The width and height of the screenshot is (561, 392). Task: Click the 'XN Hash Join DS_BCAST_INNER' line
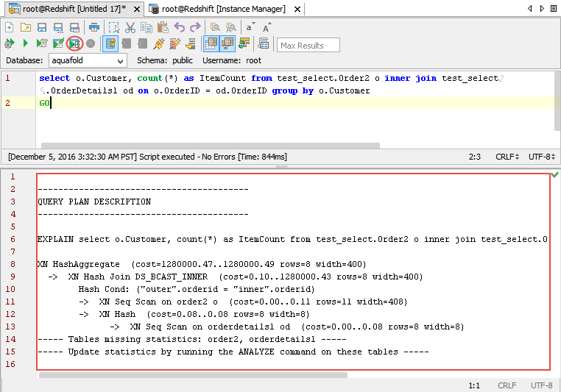click(x=235, y=277)
